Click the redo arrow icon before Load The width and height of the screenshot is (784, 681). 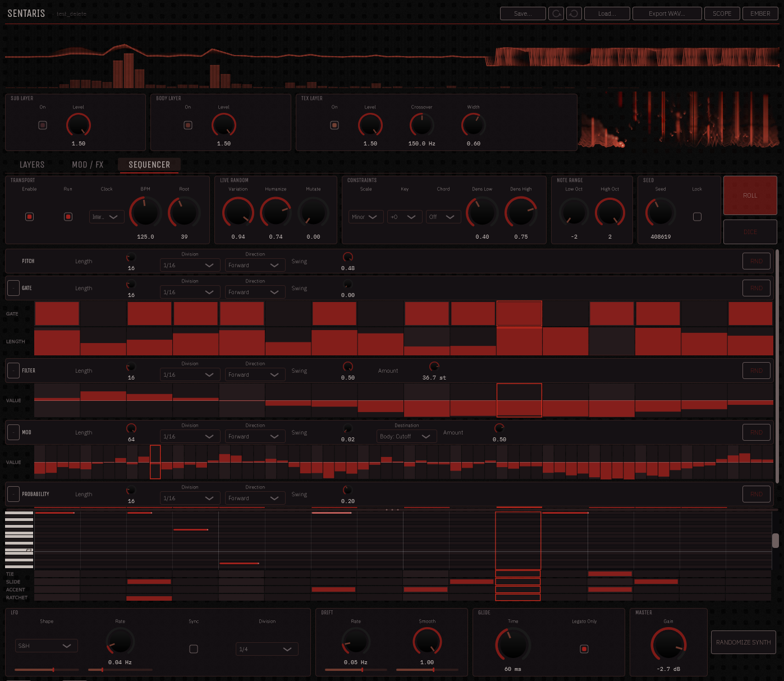tap(574, 13)
